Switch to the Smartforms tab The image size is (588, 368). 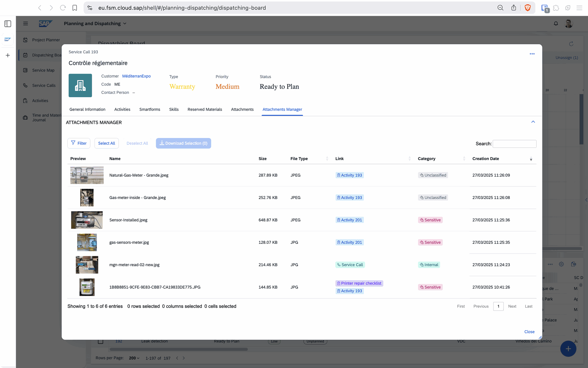149,109
